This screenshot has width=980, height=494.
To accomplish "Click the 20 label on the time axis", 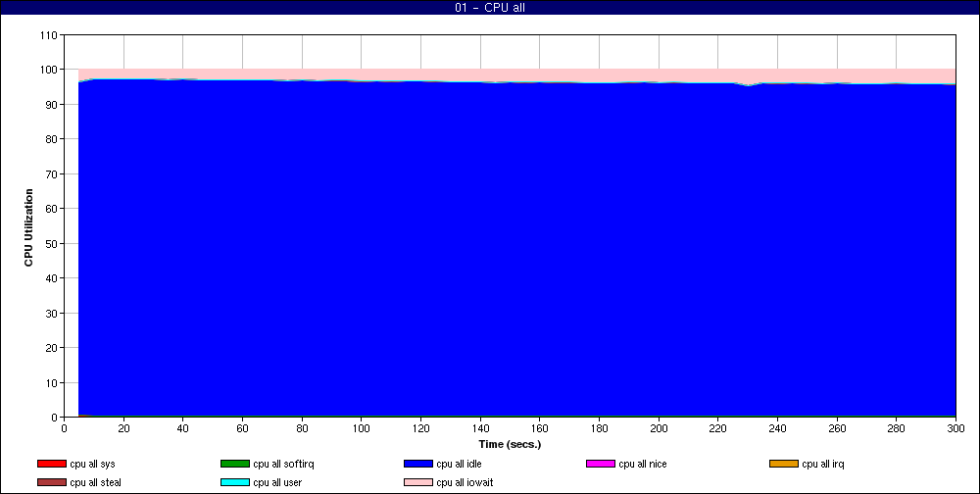I will pos(123,429).
